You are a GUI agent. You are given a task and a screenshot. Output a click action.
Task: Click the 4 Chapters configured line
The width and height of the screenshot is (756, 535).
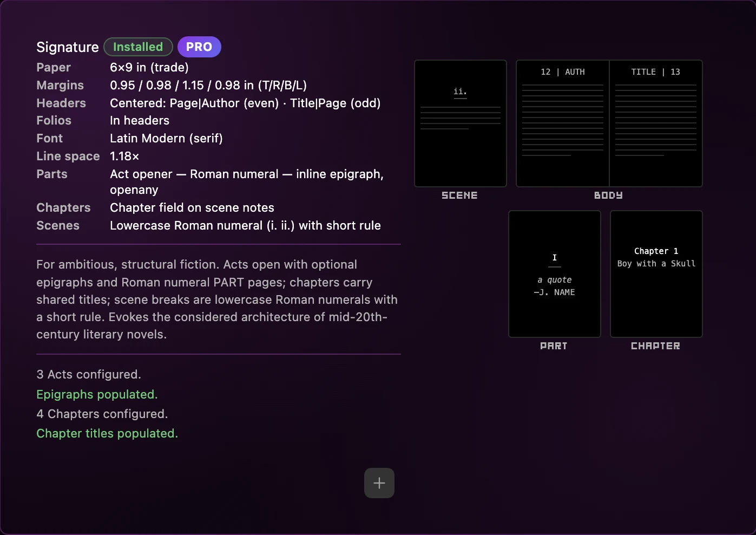coord(102,414)
